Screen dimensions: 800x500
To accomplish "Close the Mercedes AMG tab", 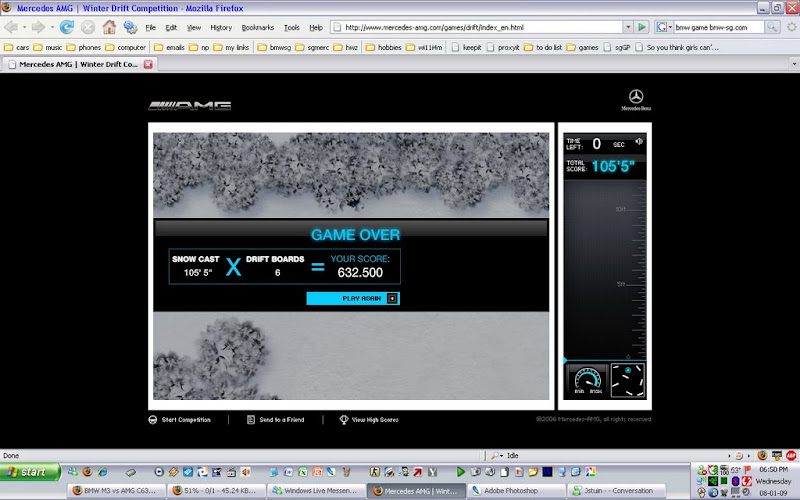I will [x=148, y=64].
